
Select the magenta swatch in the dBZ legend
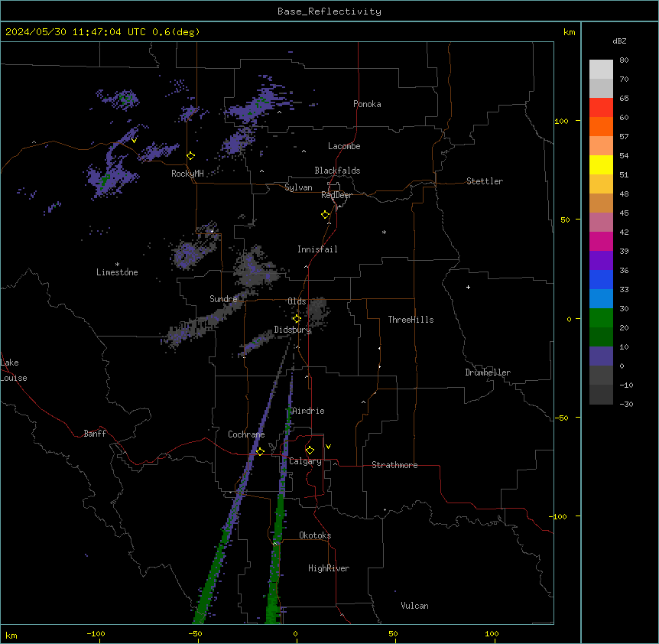tap(601, 241)
